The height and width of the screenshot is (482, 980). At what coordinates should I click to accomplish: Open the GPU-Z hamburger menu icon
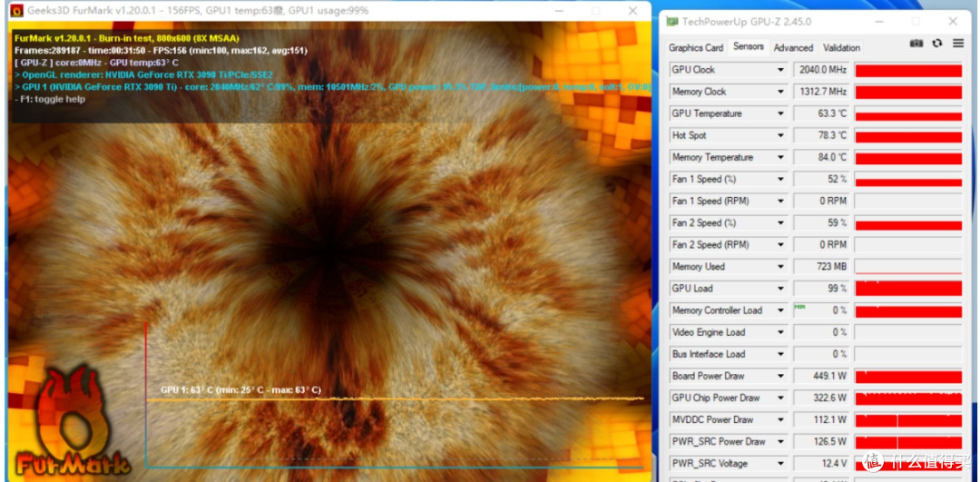[x=958, y=44]
